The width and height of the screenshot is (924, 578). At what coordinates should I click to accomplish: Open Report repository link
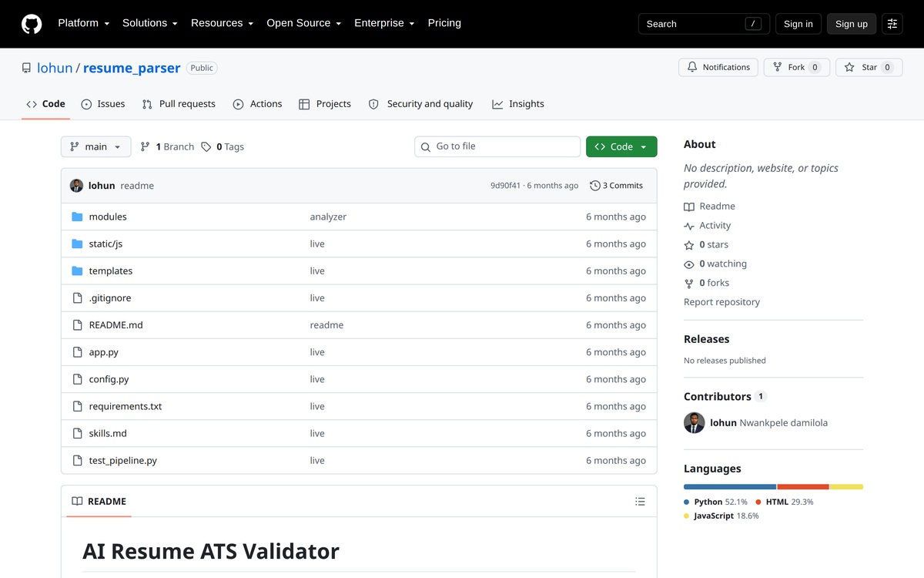click(x=721, y=302)
